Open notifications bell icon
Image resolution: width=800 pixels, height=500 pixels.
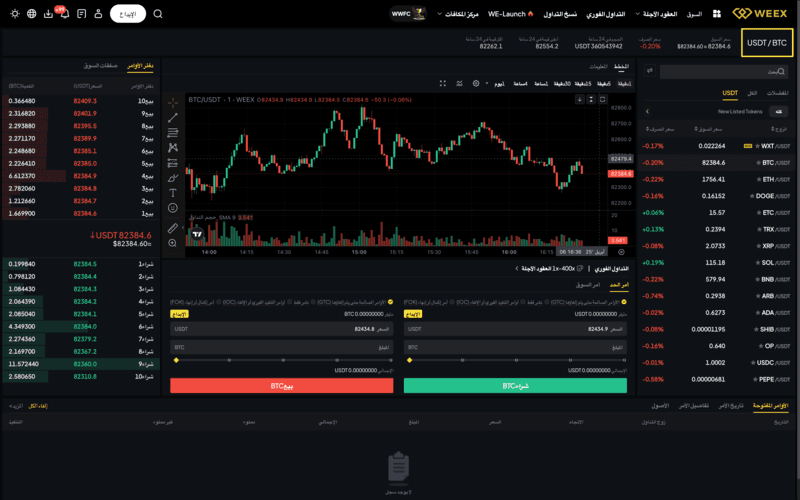point(65,14)
